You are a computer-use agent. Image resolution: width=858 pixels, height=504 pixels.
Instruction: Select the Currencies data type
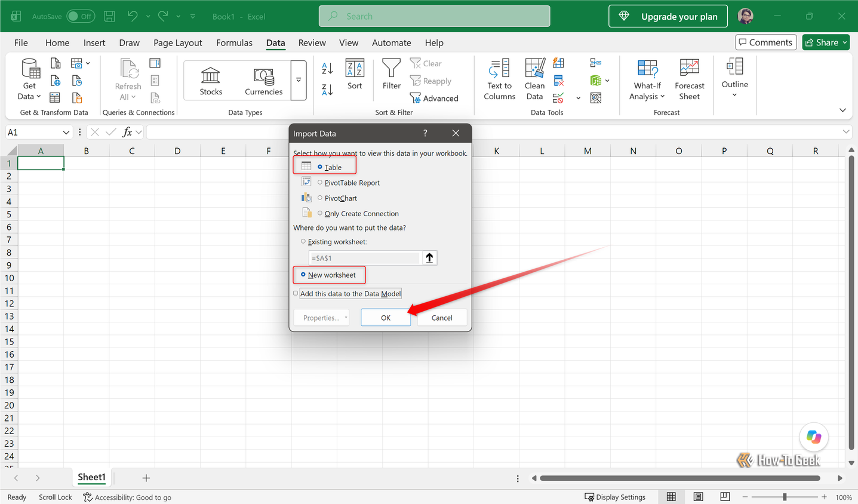tap(263, 81)
